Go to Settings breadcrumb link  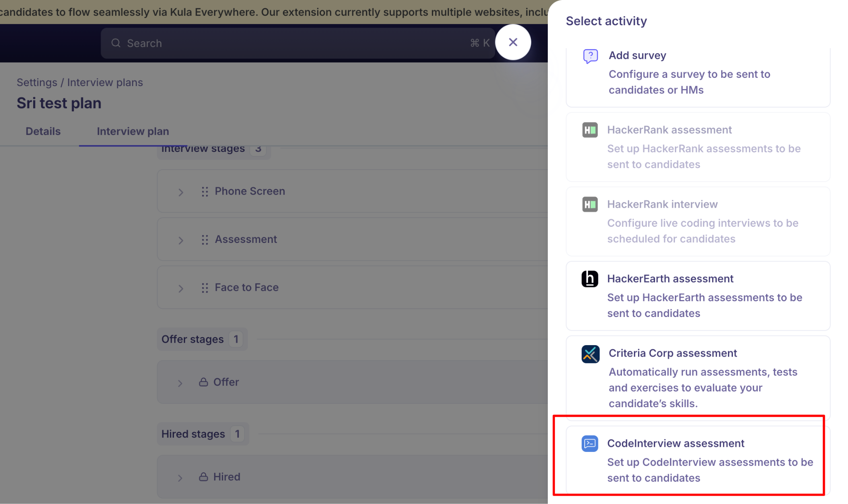[37, 82]
